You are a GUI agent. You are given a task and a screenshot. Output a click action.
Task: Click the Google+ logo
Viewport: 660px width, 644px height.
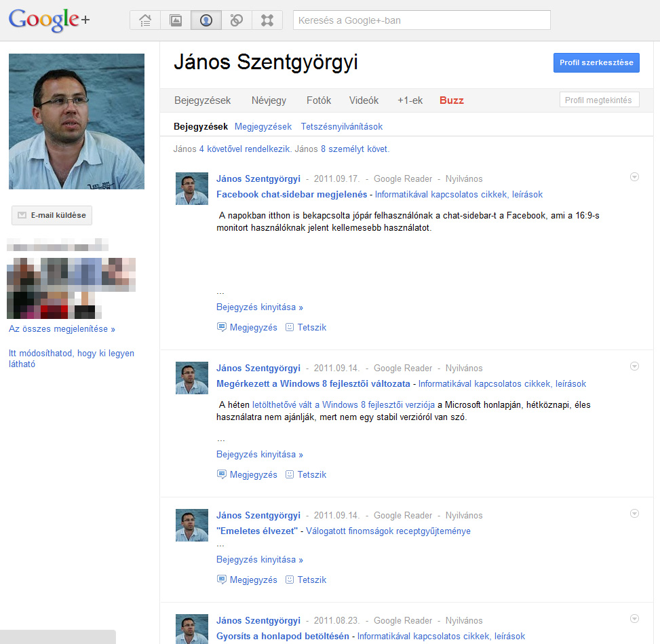click(x=50, y=20)
